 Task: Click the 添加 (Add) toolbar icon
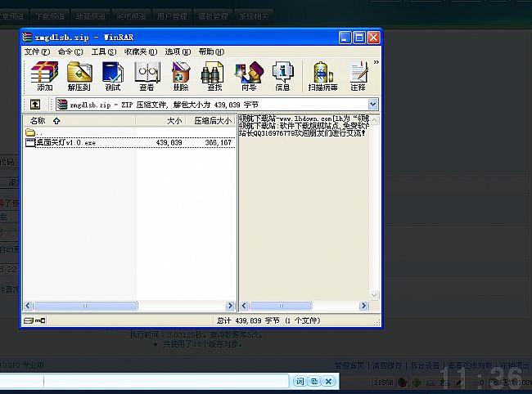44,76
